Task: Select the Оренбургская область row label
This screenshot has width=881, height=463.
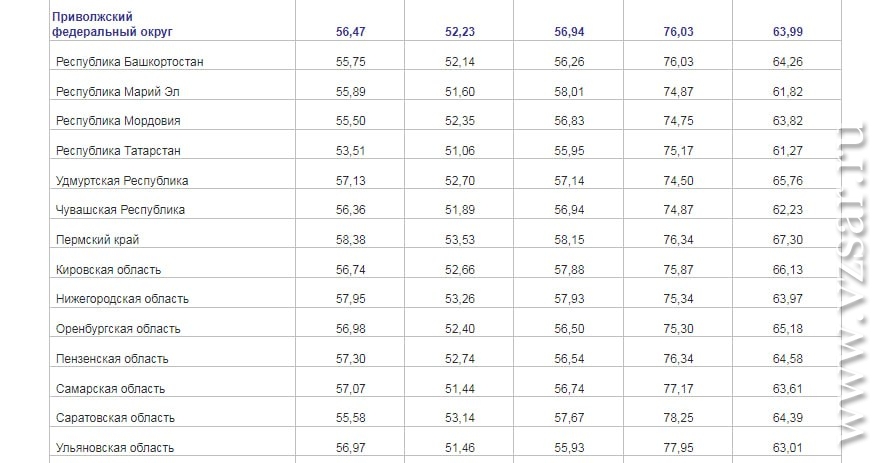Action: tap(118, 329)
